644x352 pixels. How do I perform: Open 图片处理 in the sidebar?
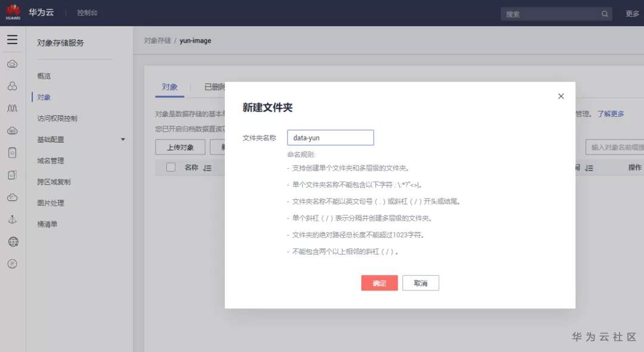pyautogui.click(x=51, y=203)
